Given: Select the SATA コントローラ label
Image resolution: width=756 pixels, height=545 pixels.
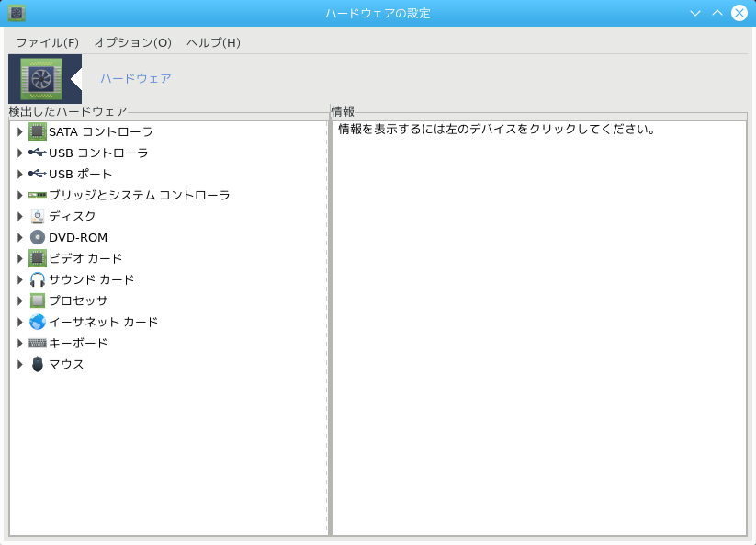Looking at the screenshot, I should [101, 131].
